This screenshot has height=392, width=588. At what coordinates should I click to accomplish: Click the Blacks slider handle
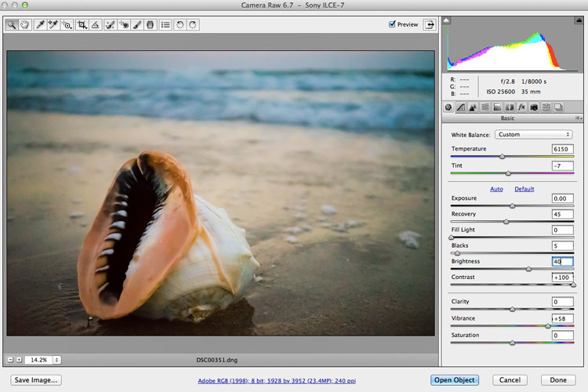click(x=457, y=253)
